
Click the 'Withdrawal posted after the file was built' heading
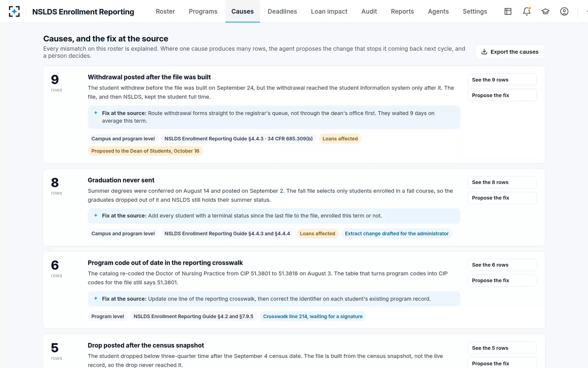pyautogui.click(x=149, y=77)
